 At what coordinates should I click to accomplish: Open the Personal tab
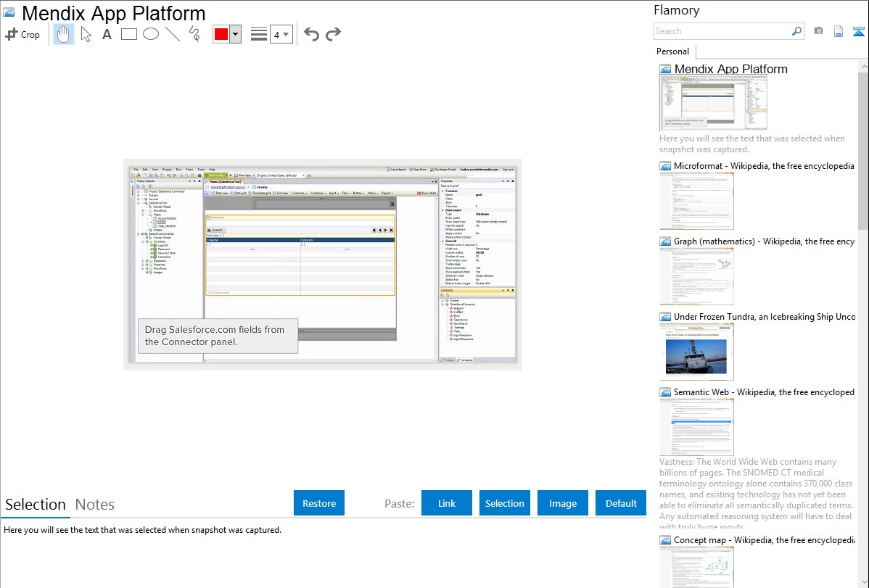pos(672,51)
